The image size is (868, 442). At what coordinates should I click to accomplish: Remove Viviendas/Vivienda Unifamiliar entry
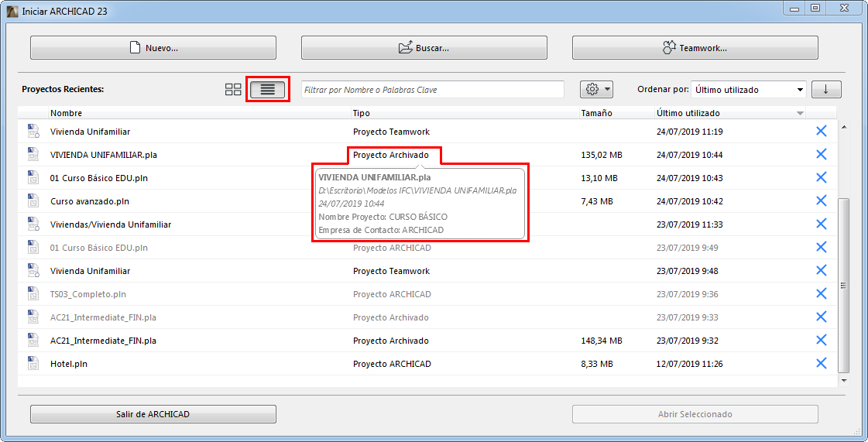point(821,224)
